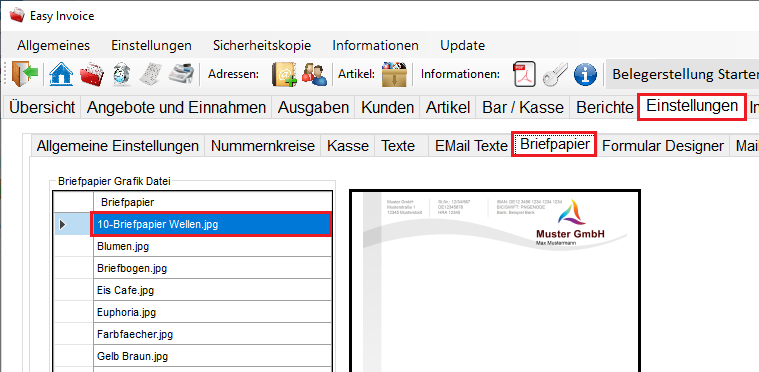This screenshot has width=759, height=372.
Task: Select Gelb Braun.jpg in the list
Action: point(213,356)
